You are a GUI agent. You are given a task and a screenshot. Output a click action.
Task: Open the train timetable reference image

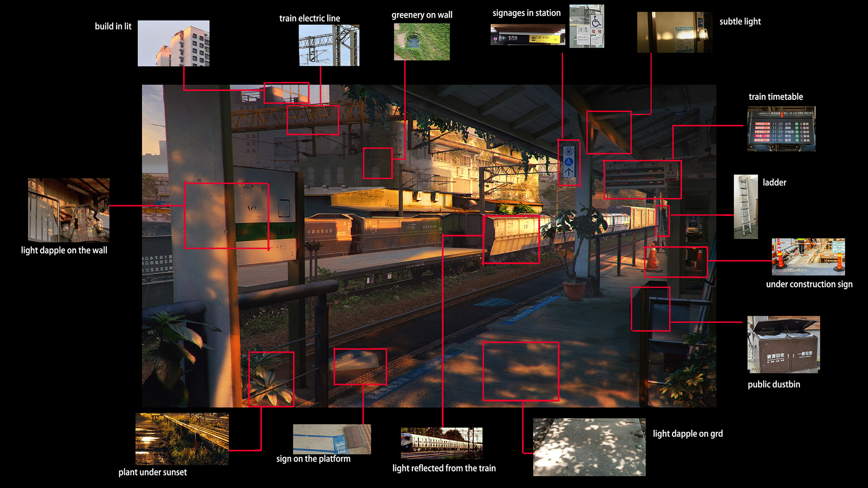pos(781,129)
